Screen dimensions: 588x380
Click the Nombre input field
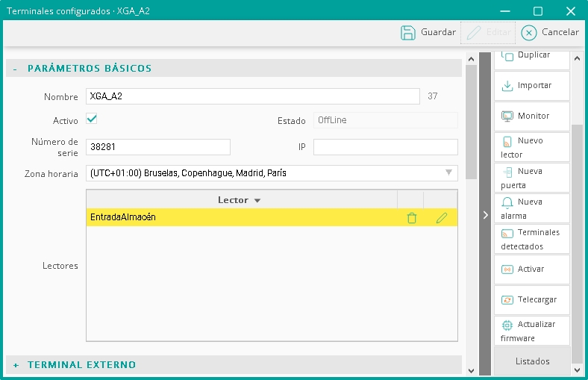click(x=252, y=96)
